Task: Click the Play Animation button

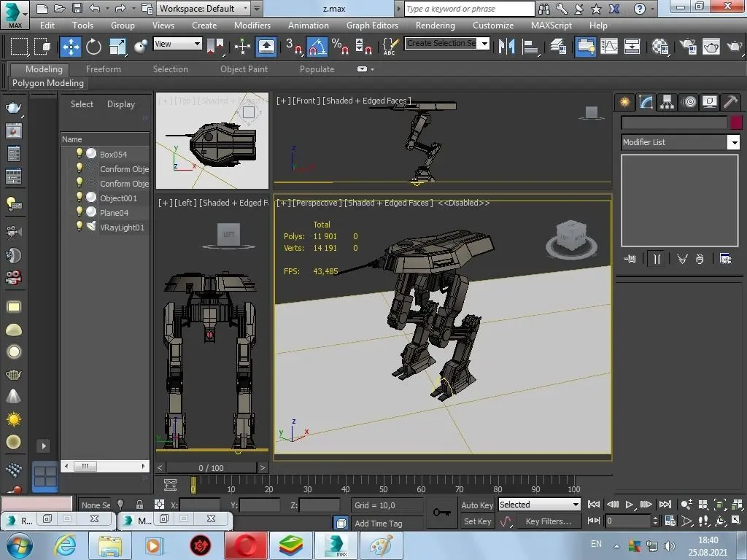Action: point(630,505)
